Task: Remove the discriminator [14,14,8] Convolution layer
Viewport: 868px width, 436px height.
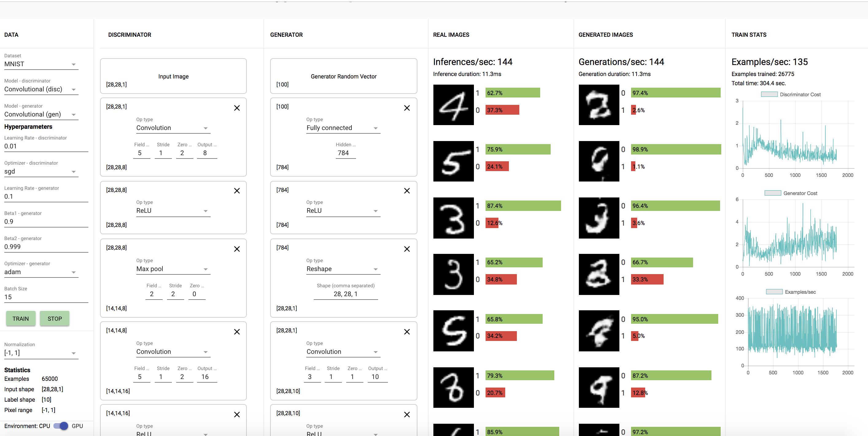Action: 237,332
